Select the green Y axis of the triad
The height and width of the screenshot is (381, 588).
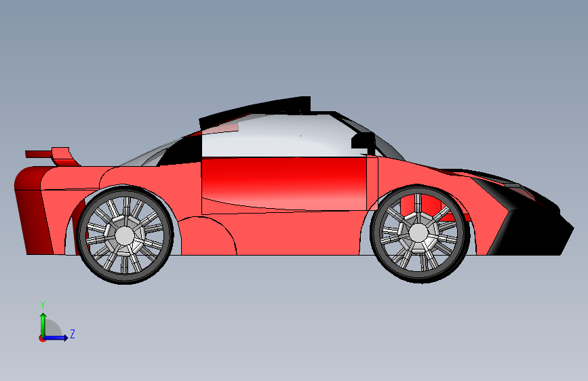click(43, 325)
